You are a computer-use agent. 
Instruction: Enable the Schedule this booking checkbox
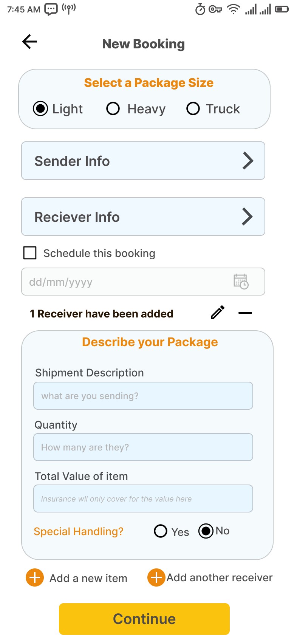[30, 253]
